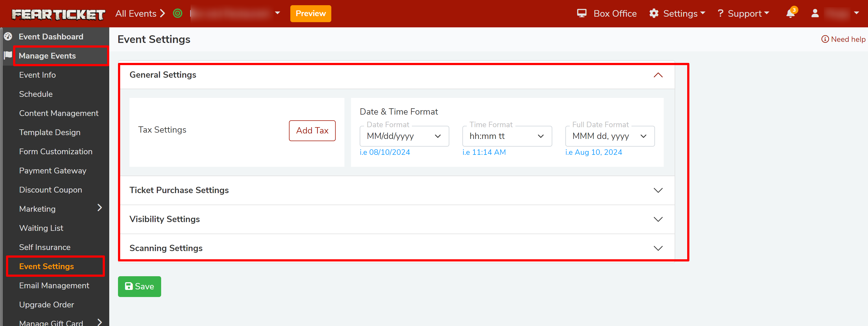Click the green target status icon
The image size is (868, 326).
[x=178, y=13]
